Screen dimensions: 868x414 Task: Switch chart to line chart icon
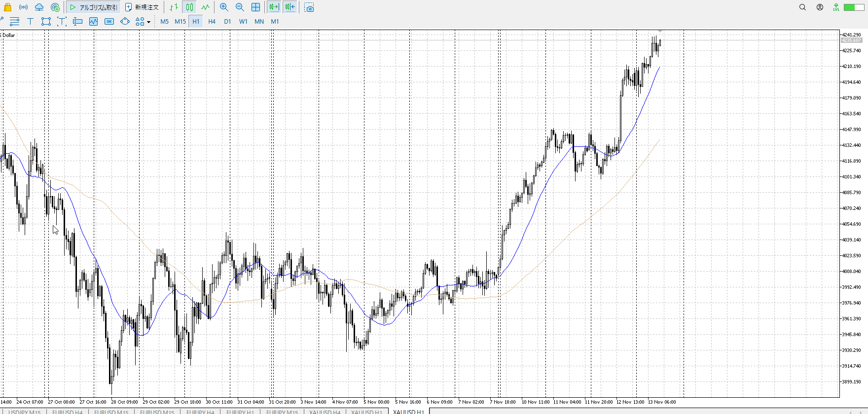coord(205,7)
